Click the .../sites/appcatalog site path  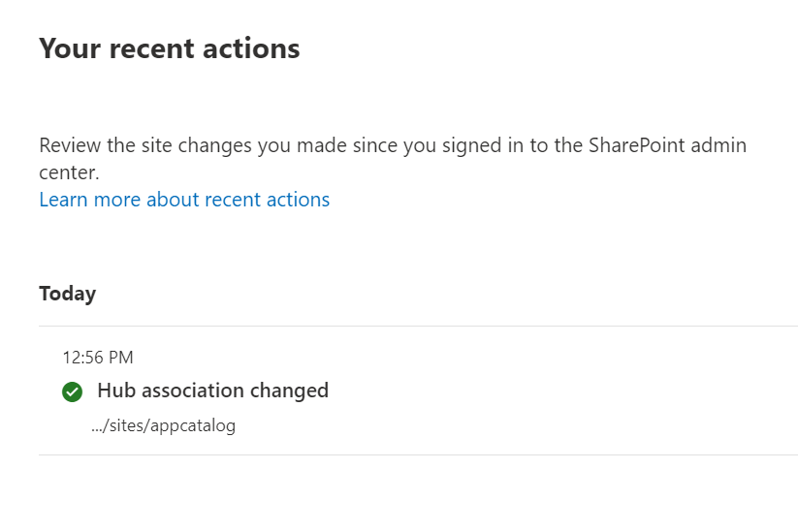pyautogui.click(x=163, y=425)
